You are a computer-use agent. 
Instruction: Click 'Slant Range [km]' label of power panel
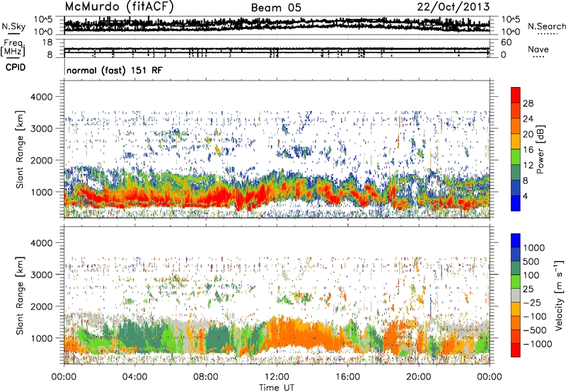click(x=20, y=149)
